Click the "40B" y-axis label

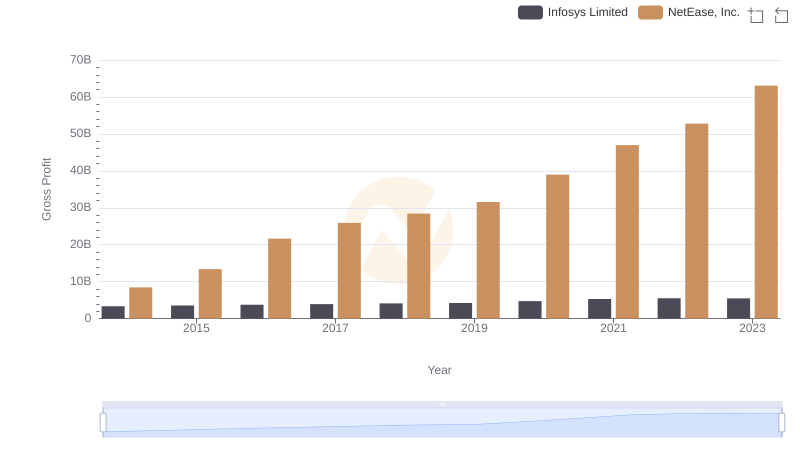(x=81, y=170)
